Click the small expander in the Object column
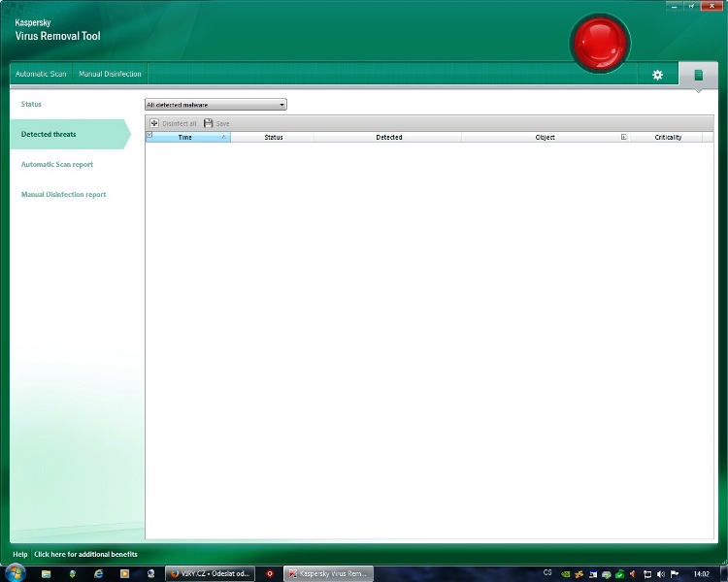 pos(623,137)
